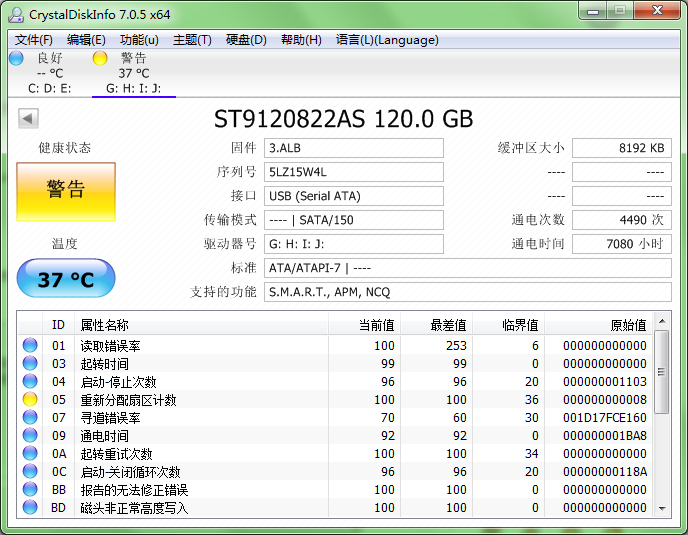The width and height of the screenshot is (688, 535).
Task: Click the interface field USB (Serial ATA)
Action: pyautogui.click(x=354, y=196)
